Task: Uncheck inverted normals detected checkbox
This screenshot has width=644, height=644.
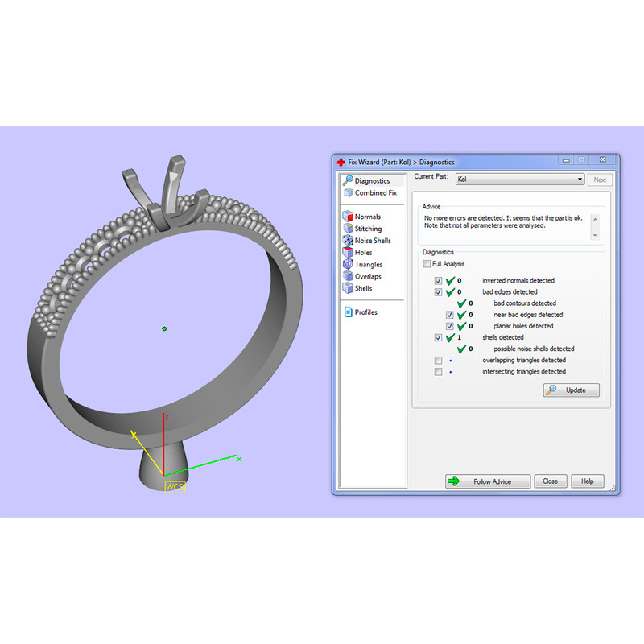Action: pyautogui.click(x=438, y=281)
